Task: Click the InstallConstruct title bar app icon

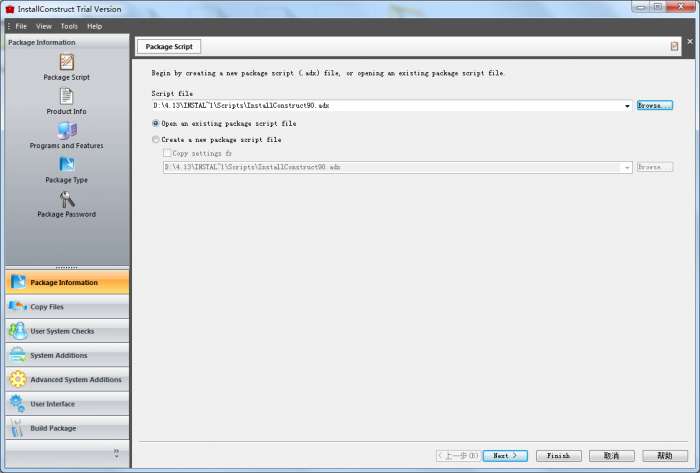Action: pyautogui.click(x=10, y=9)
